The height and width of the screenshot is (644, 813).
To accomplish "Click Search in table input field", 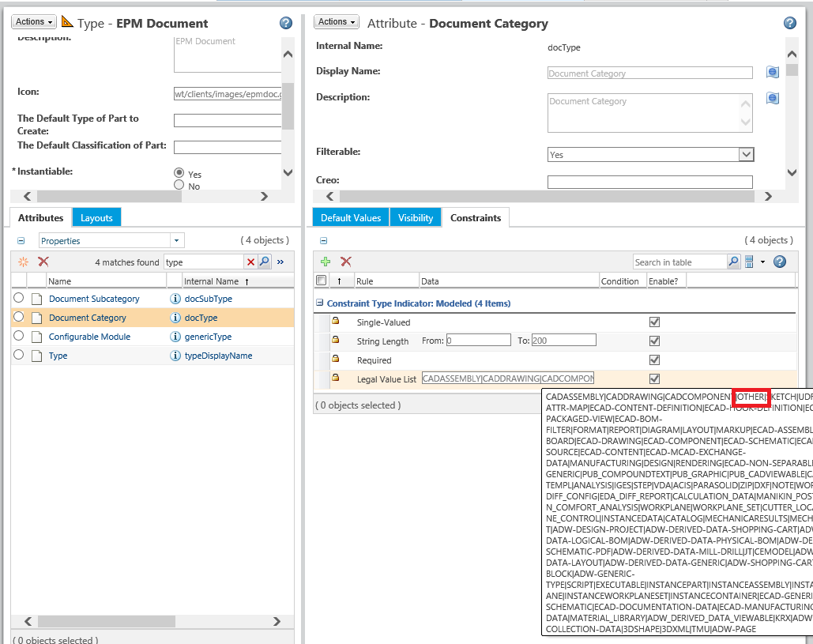I will click(679, 262).
